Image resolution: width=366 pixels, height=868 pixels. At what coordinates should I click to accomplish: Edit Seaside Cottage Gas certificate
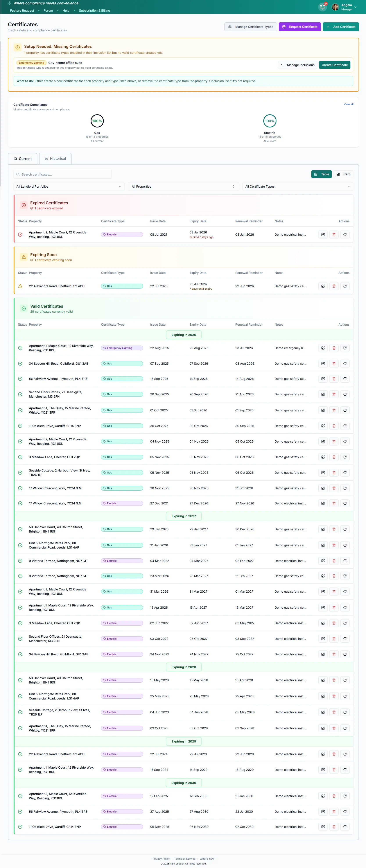coord(323,473)
